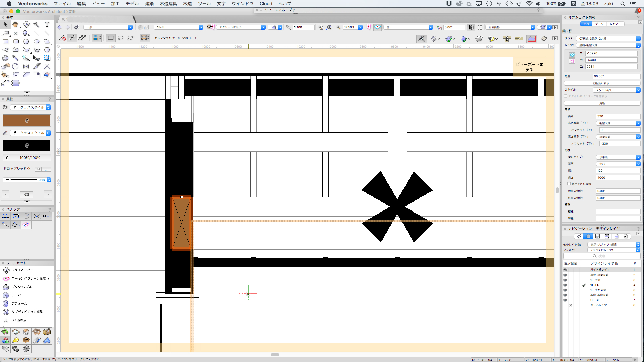Toggle visibility of GL-GL layer
The width and height of the screenshot is (644, 362).
(565, 300)
